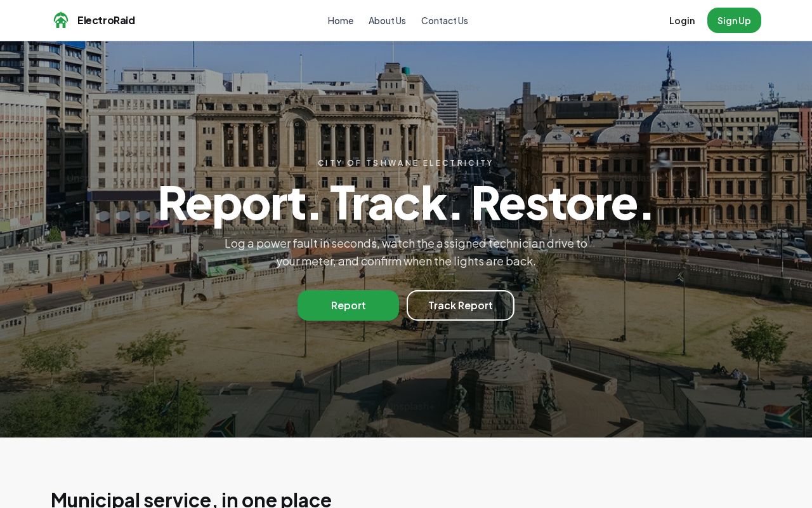Image resolution: width=812 pixels, height=508 pixels.
Task: Click the ElectroRaid brand name
Action: [106, 20]
